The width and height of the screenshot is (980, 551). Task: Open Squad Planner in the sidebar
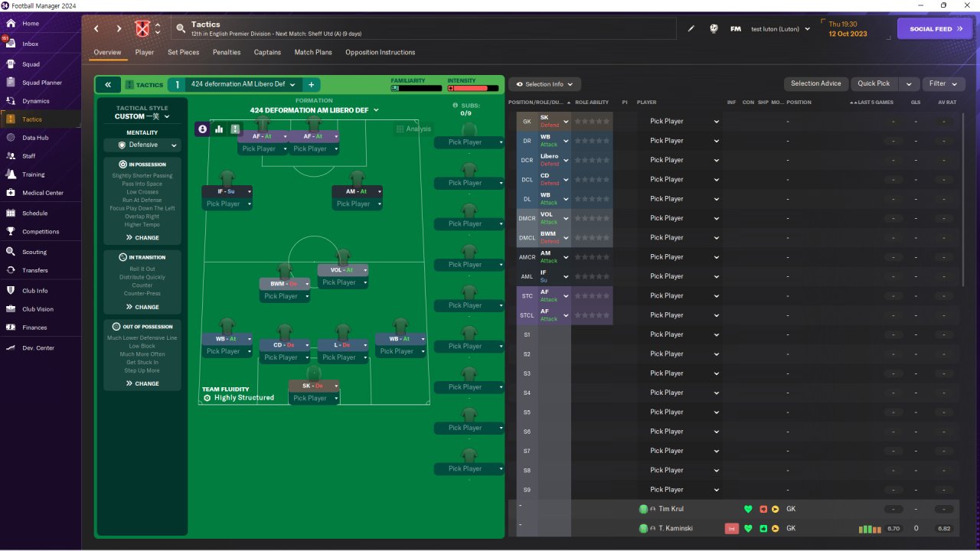42,83
